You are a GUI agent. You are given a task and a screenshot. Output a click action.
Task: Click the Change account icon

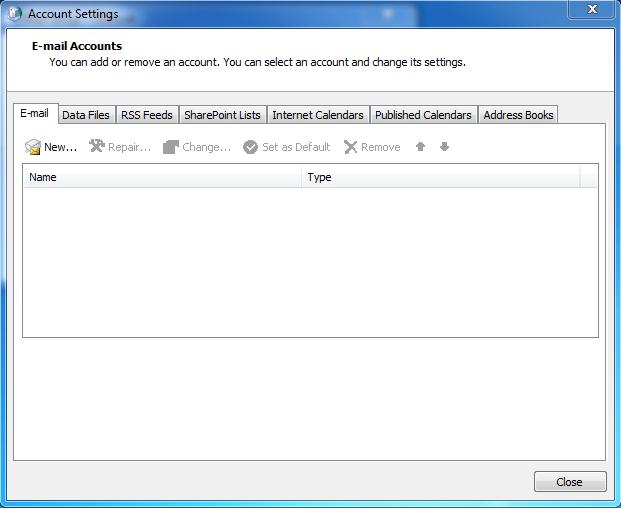[x=171, y=147]
